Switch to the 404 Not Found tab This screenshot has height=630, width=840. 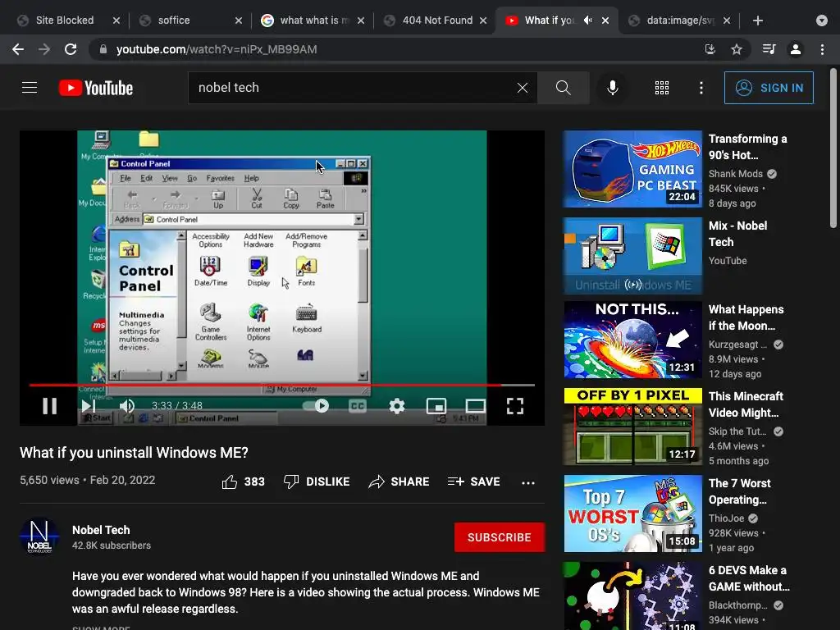pyautogui.click(x=437, y=21)
